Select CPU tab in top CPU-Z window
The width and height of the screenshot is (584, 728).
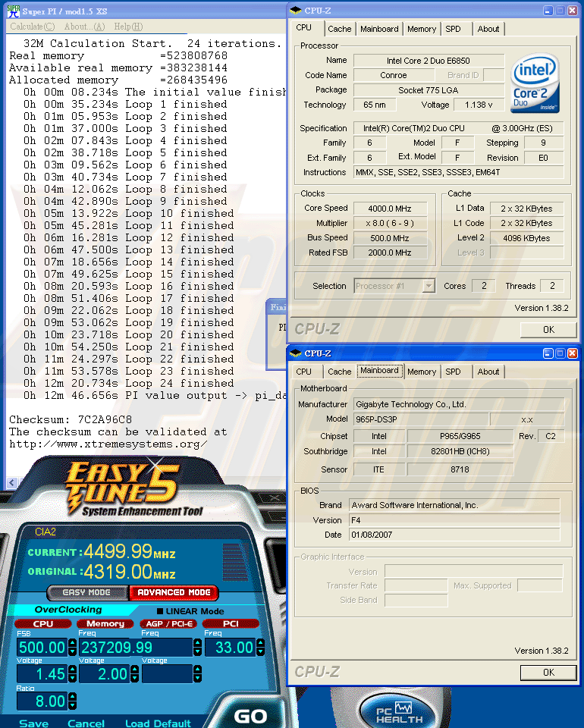tap(304, 27)
